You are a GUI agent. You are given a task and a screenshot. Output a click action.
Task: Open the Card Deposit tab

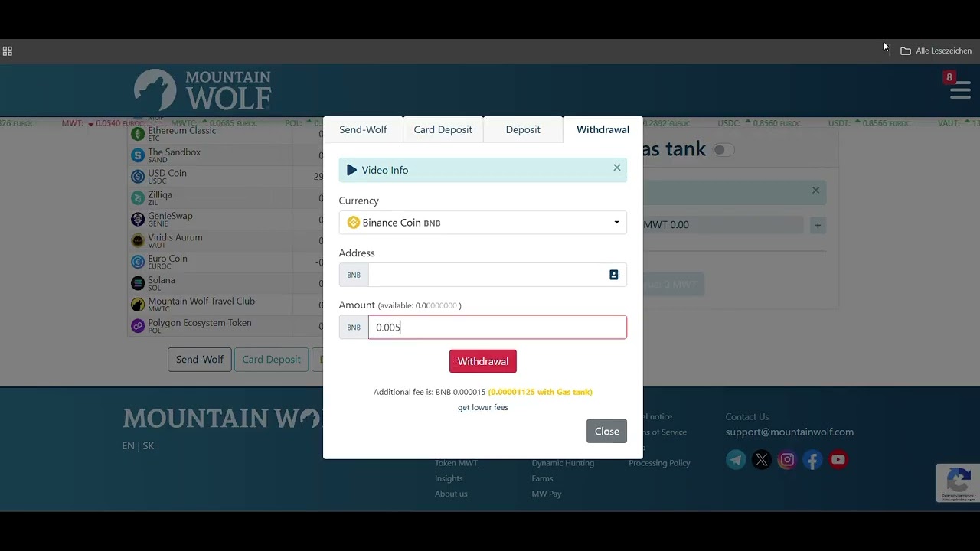(x=443, y=129)
